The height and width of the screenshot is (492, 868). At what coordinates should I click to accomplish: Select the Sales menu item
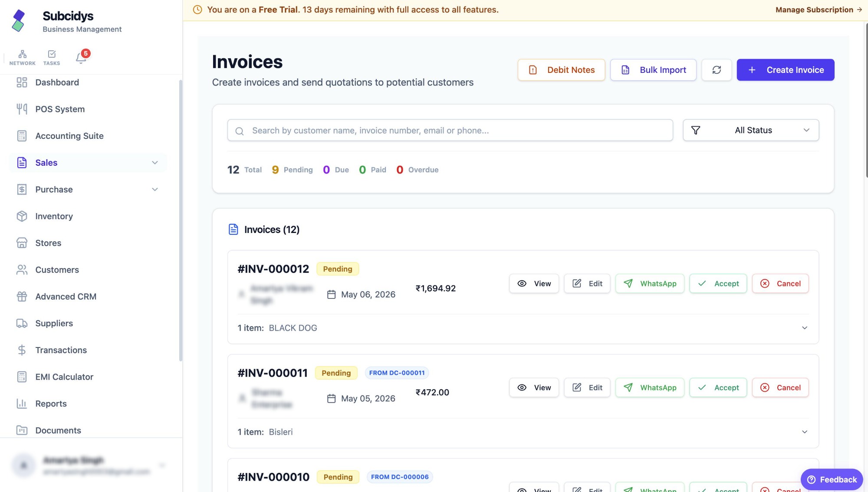pyautogui.click(x=88, y=163)
